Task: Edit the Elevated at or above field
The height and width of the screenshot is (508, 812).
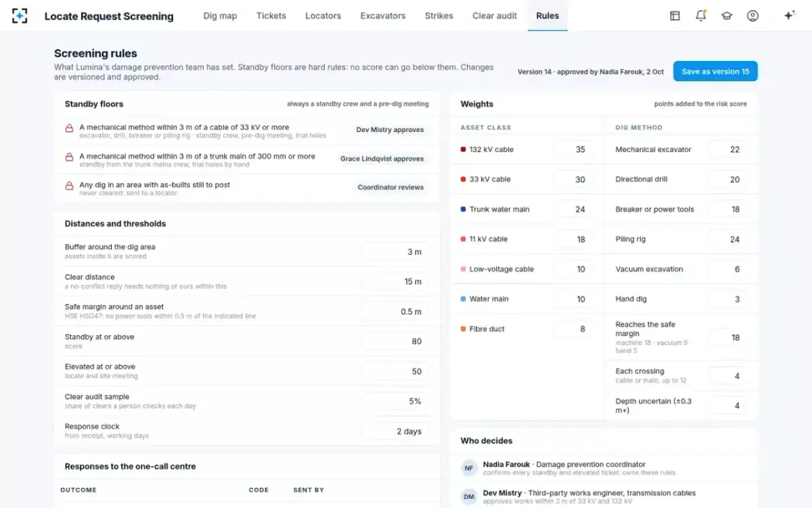Action: (x=395, y=371)
